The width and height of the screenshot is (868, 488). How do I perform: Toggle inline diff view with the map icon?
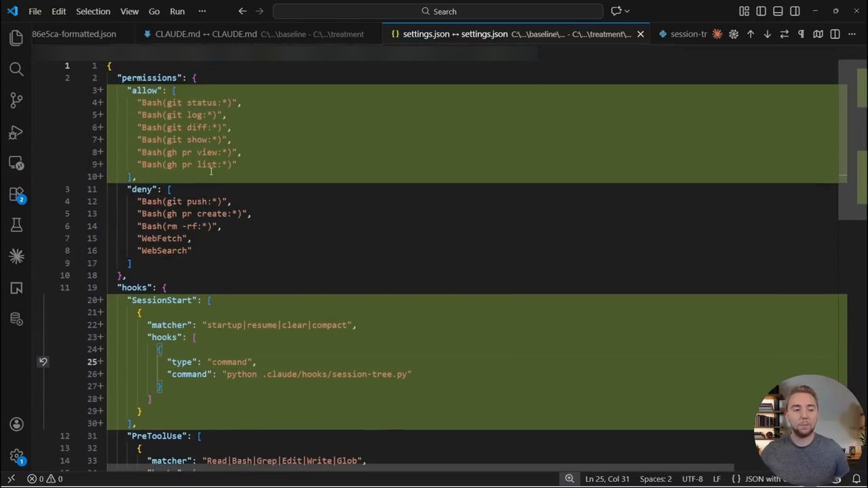click(818, 34)
